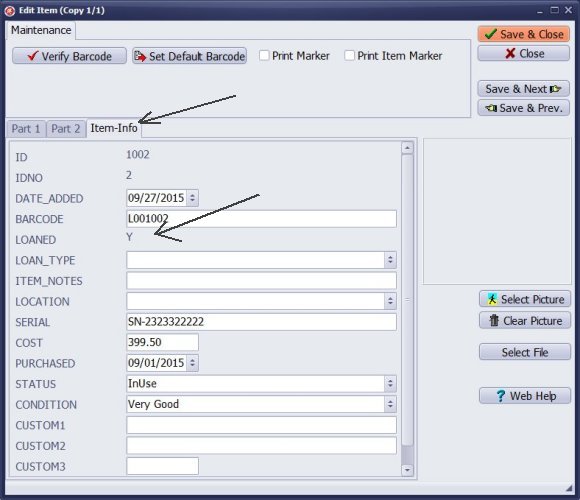The width and height of the screenshot is (580, 500).
Task: Tick the Print Item Marker checkbox
Action: tap(349, 55)
